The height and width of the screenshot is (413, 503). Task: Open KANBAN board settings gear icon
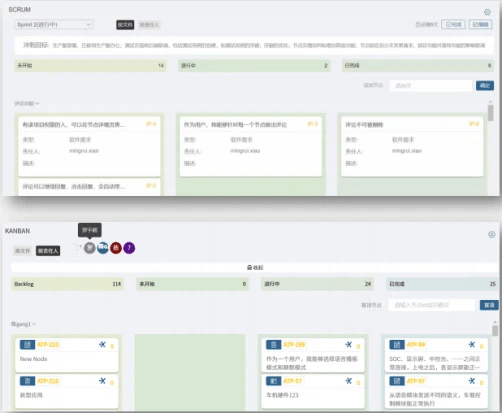pyautogui.click(x=491, y=235)
